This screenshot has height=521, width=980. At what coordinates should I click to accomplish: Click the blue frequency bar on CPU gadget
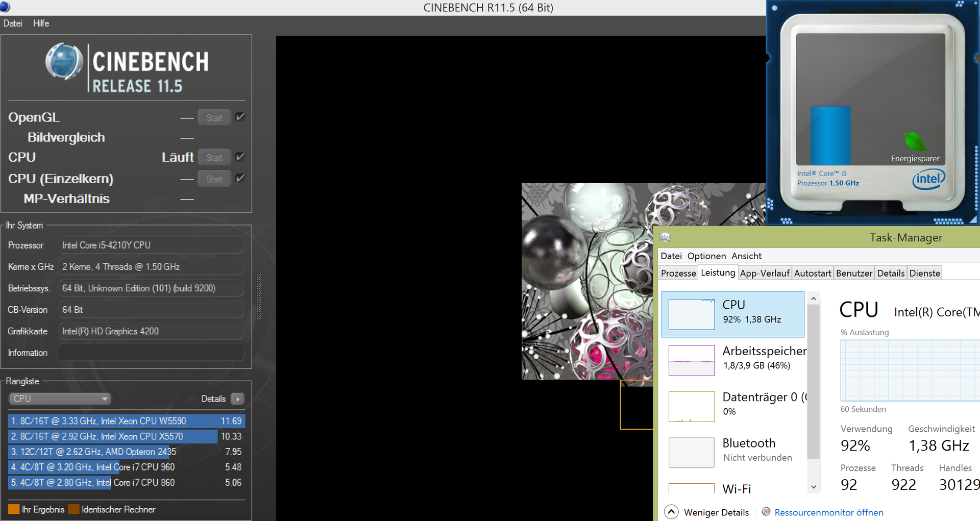(830, 135)
